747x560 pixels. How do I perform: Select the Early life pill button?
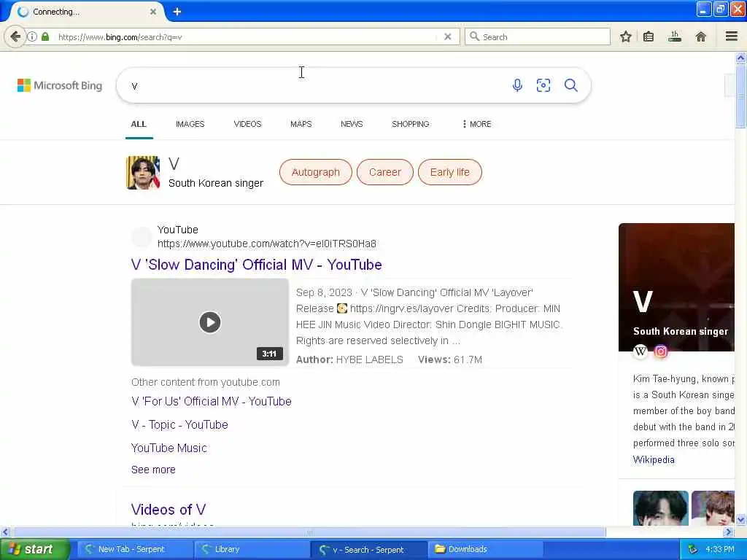click(x=449, y=172)
